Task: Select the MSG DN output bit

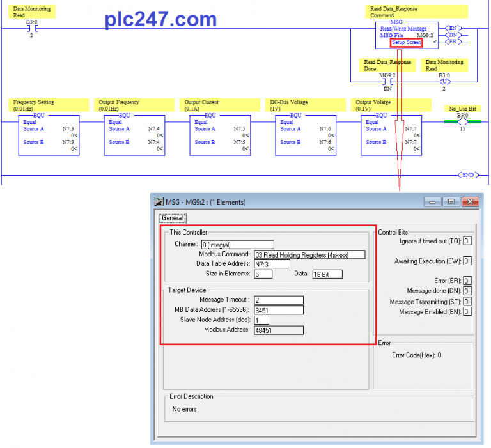Action: [x=453, y=35]
